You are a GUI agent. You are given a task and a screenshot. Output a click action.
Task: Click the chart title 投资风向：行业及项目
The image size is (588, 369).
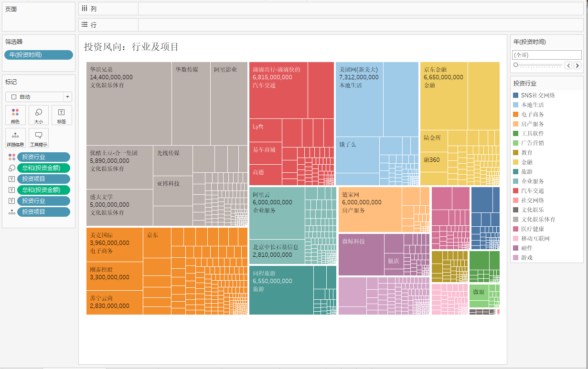point(131,47)
